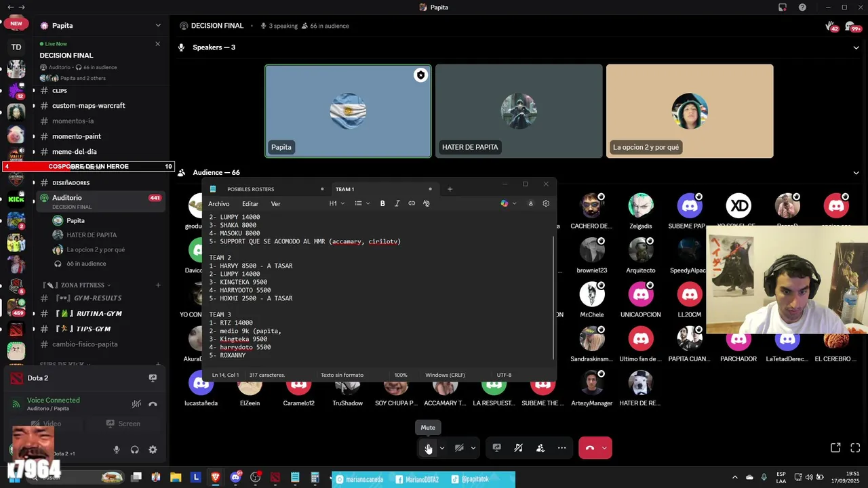Viewport: 868px width, 488px height.
Task: Open Dota 2 icon in taskbar
Action: tap(275, 478)
